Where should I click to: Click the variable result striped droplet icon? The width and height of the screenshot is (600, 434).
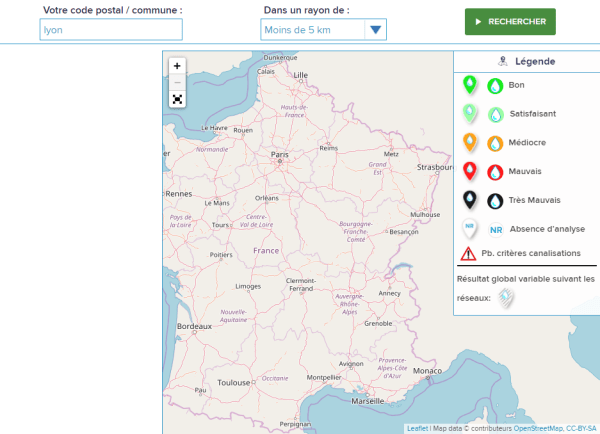(507, 297)
